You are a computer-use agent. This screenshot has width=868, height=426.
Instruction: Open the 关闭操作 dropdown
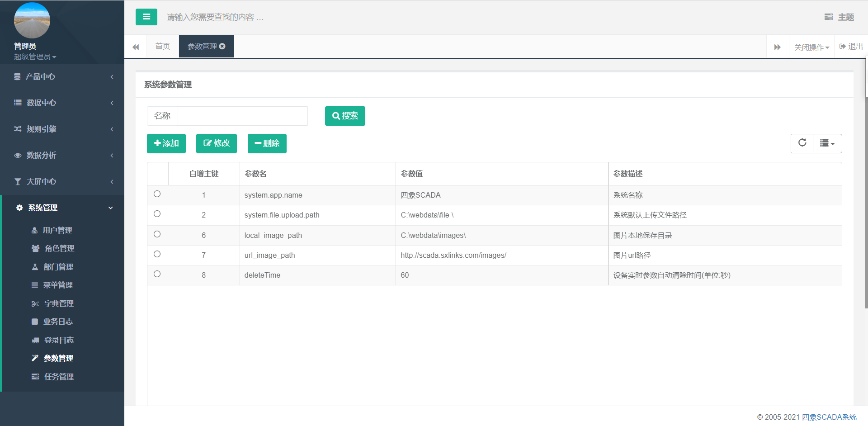pyautogui.click(x=811, y=47)
